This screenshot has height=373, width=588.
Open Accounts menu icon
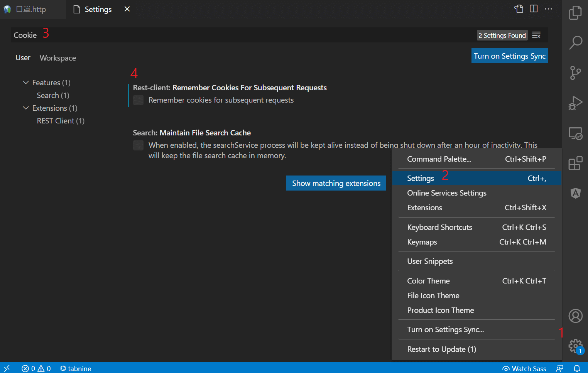coord(575,316)
